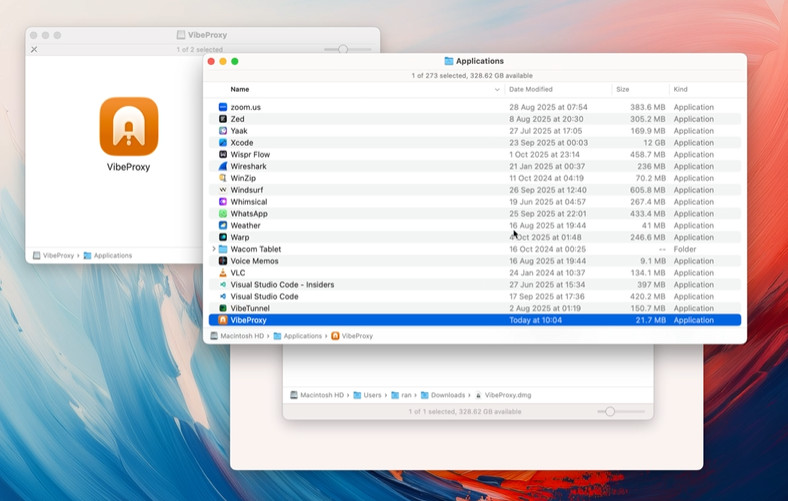Sort by the Size column header
The width and height of the screenshot is (788, 501).
click(x=623, y=89)
